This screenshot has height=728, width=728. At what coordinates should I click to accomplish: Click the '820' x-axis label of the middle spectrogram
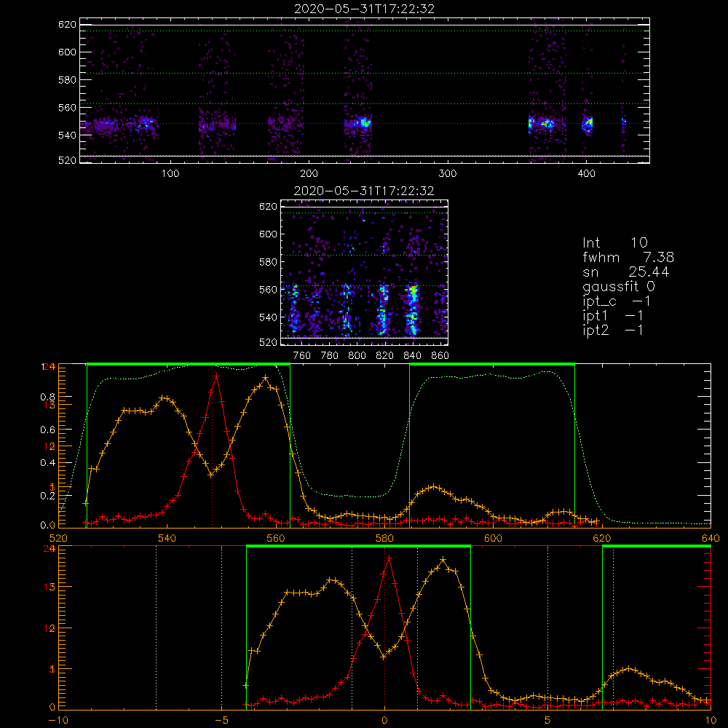(x=385, y=356)
